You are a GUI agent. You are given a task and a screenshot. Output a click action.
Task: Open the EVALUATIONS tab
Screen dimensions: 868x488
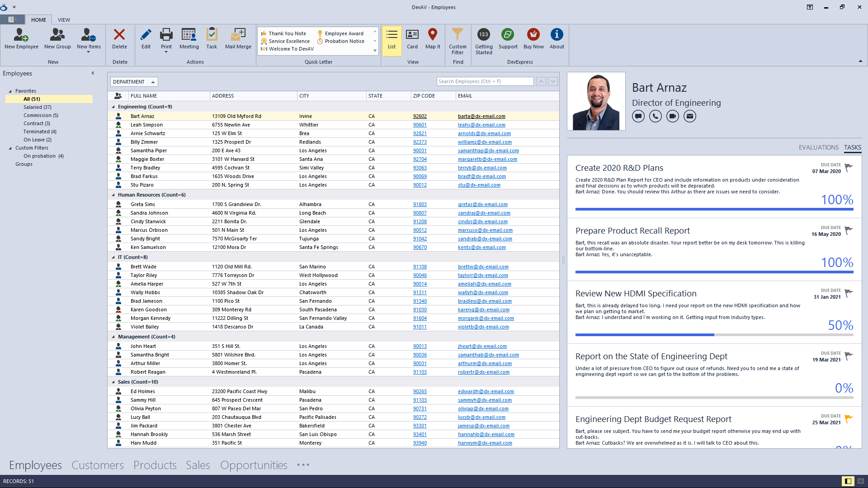(818, 148)
